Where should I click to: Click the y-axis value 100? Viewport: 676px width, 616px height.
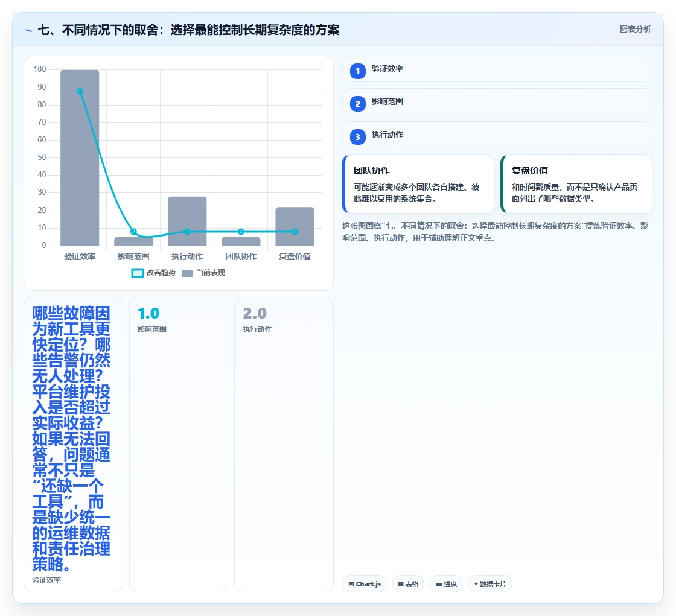pyautogui.click(x=40, y=69)
